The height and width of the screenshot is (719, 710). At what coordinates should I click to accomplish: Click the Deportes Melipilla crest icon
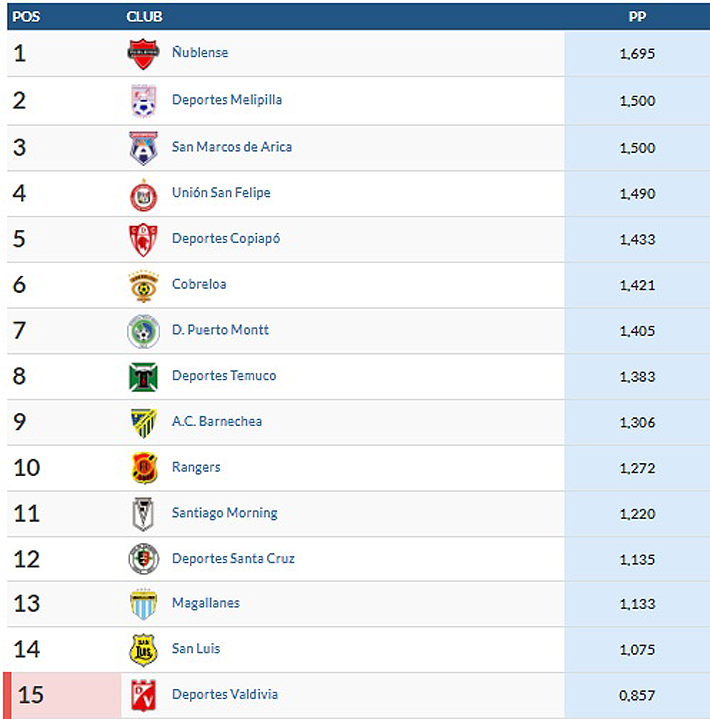[x=143, y=101]
